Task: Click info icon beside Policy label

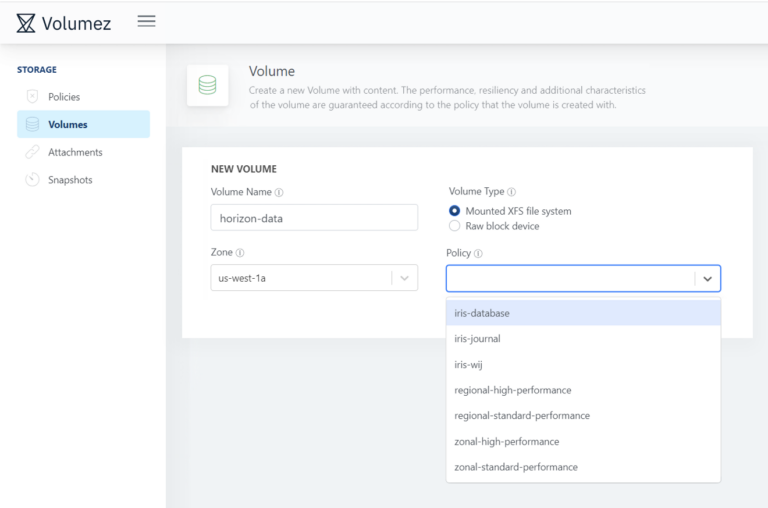Action: pyautogui.click(x=478, y=254)
